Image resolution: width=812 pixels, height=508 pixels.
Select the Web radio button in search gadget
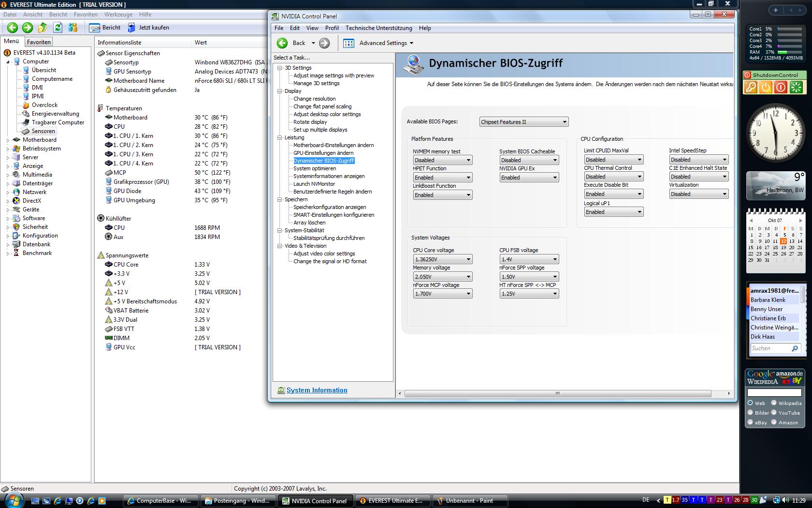751,403
